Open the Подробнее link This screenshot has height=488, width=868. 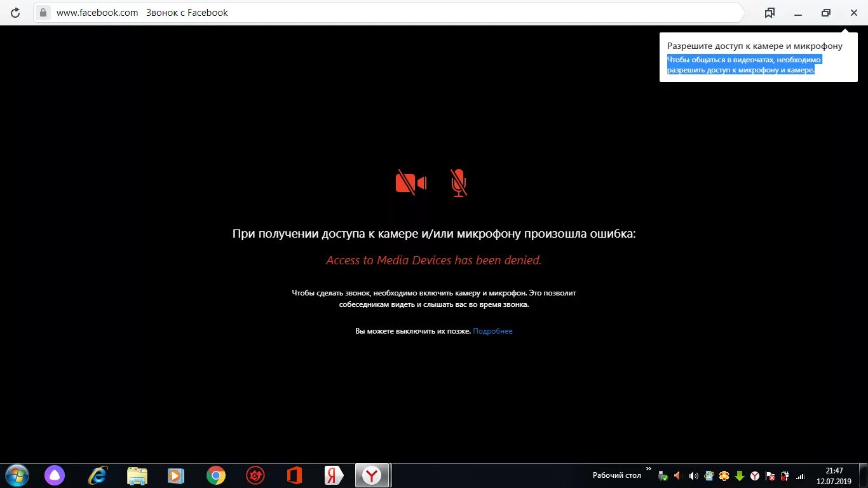click(492, 331)
